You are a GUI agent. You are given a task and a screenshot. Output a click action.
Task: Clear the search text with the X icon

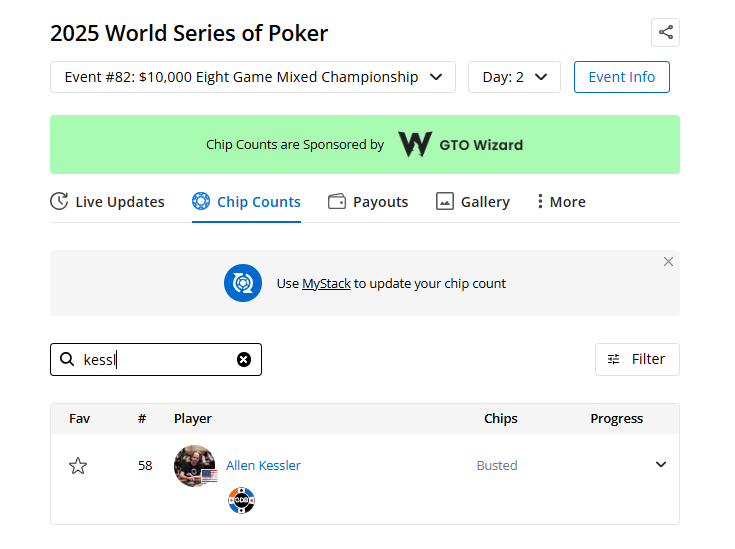[244, 360]
